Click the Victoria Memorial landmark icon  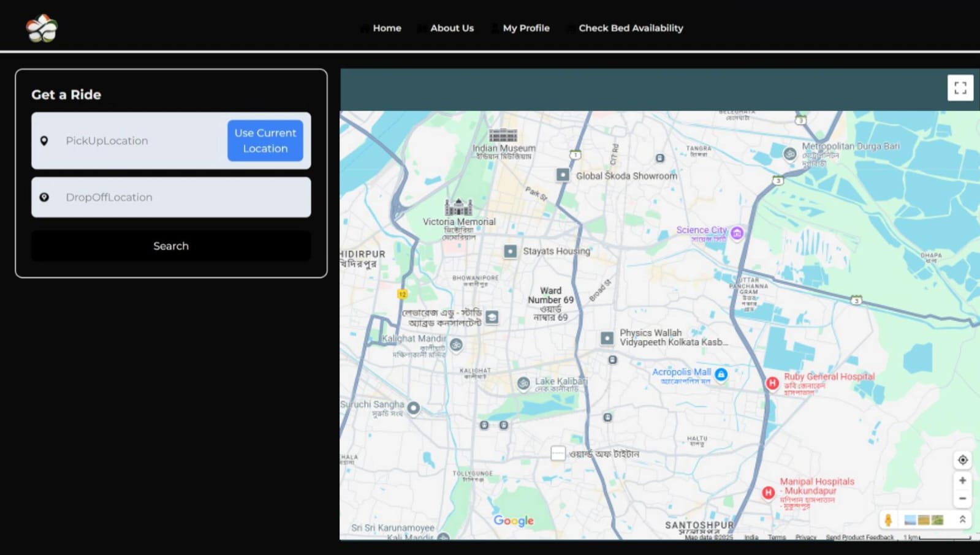click(458, 207)
